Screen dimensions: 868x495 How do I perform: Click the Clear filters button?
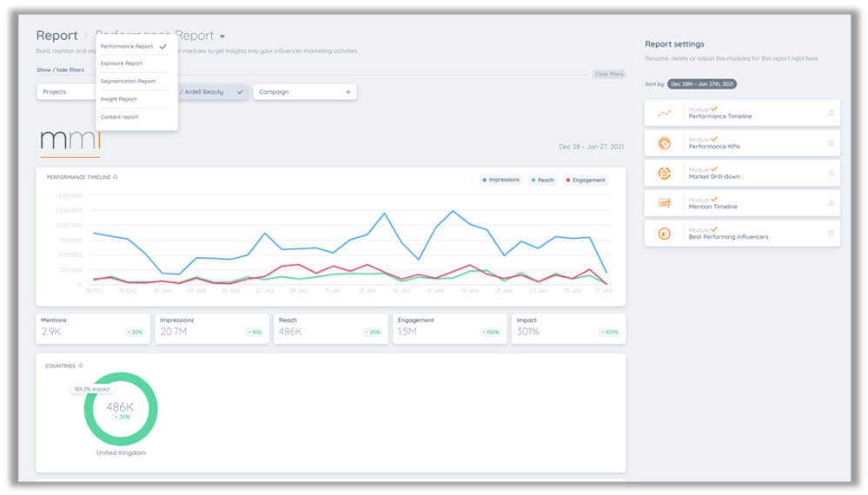(x=609, y=74)
